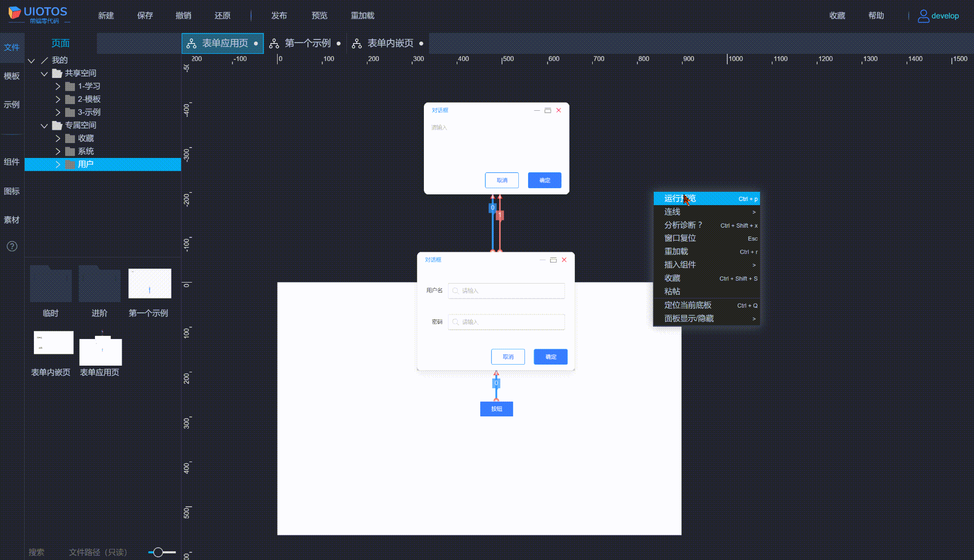Viewport: 974px width, 560px height.
Task: Expand the 1-学习 folder
Action: click(x=58, y=86)
